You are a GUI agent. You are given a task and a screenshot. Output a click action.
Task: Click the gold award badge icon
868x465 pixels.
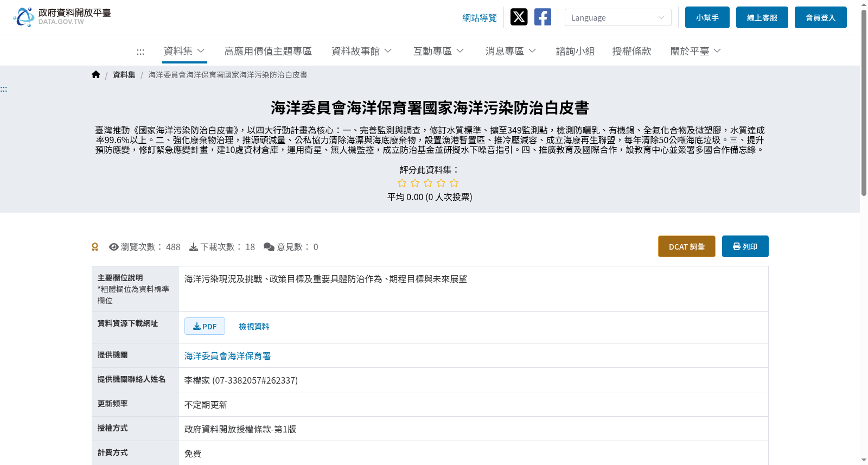(95, 247)
